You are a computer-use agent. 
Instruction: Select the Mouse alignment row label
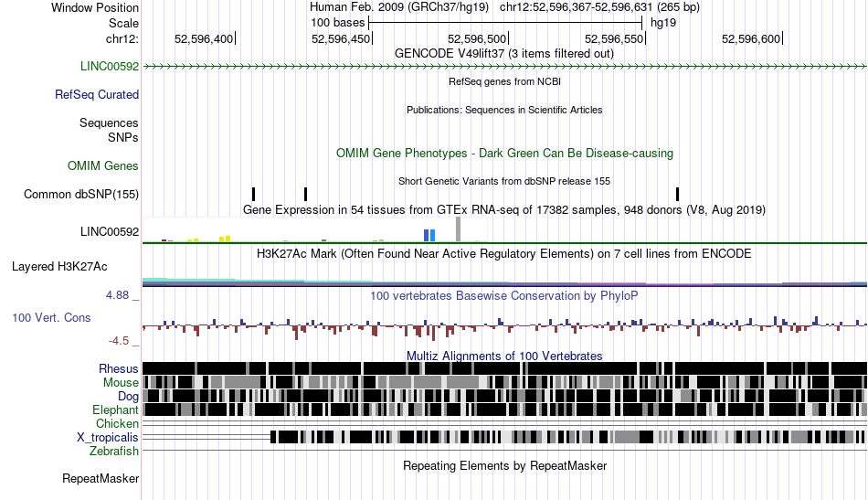point(121,383)
